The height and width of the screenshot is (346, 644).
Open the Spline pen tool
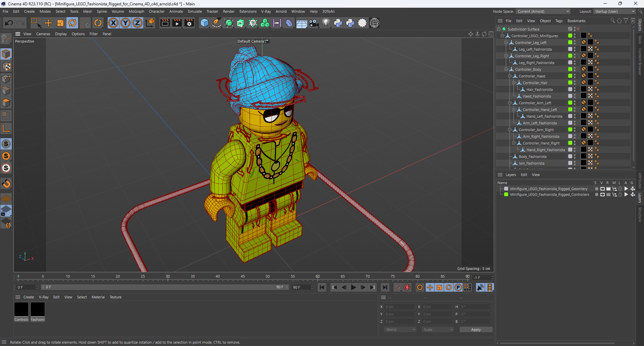click(217, 23)
